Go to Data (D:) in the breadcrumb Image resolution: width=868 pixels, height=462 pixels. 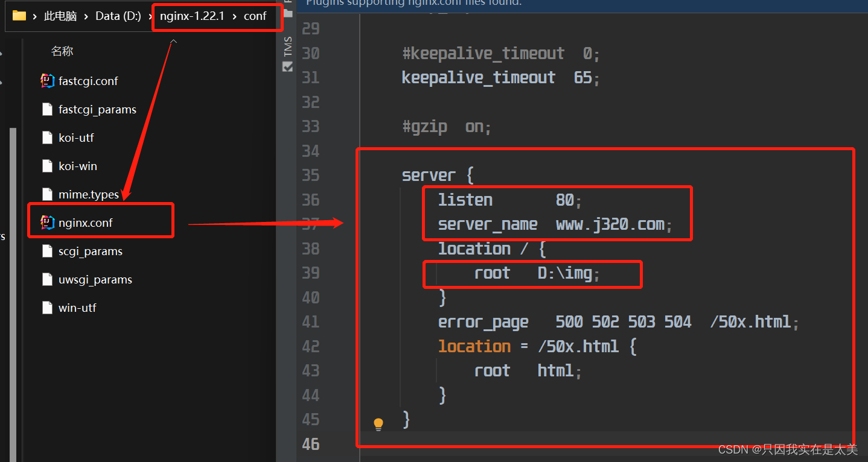tap(118, 16)
